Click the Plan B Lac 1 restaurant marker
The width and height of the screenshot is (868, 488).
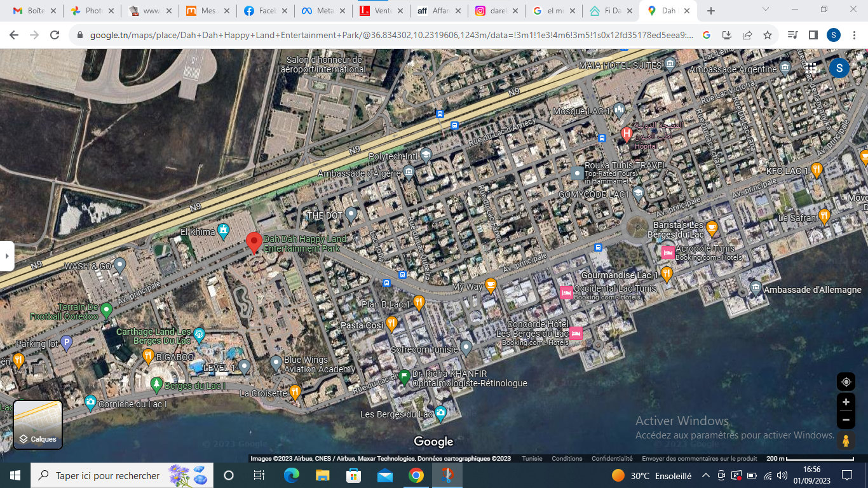(418, 303)
